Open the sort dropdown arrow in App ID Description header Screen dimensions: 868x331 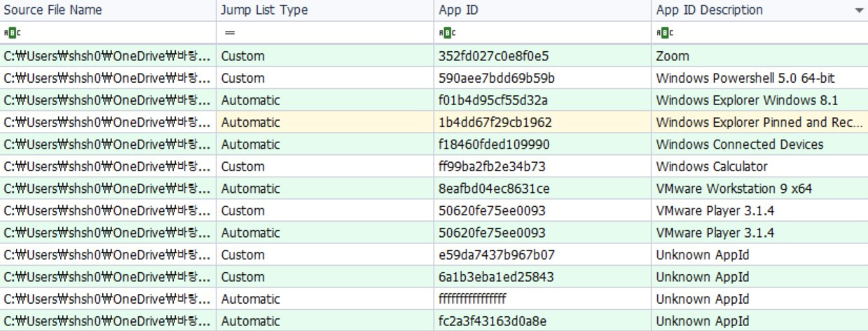pos(859,11)
